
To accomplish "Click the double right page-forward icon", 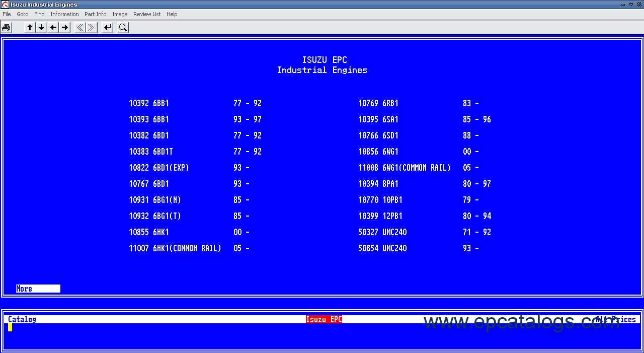I will tap(92, 28).
